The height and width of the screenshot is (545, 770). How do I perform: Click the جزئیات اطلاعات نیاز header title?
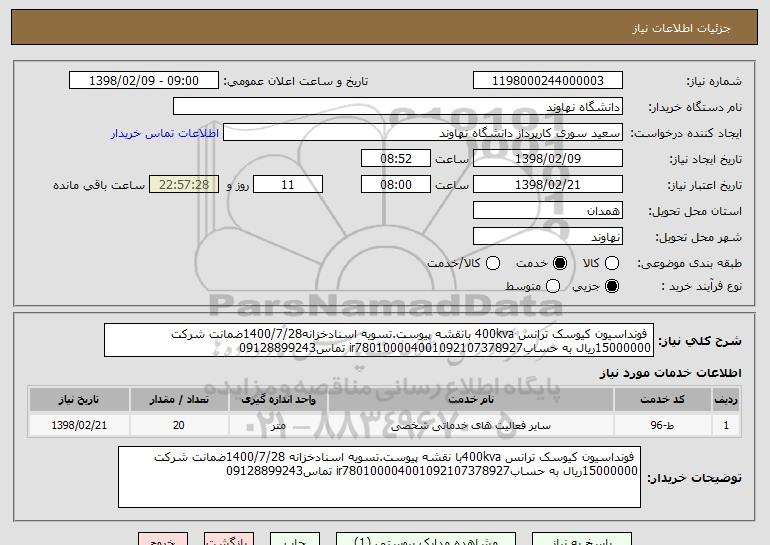tap(681, 28)
